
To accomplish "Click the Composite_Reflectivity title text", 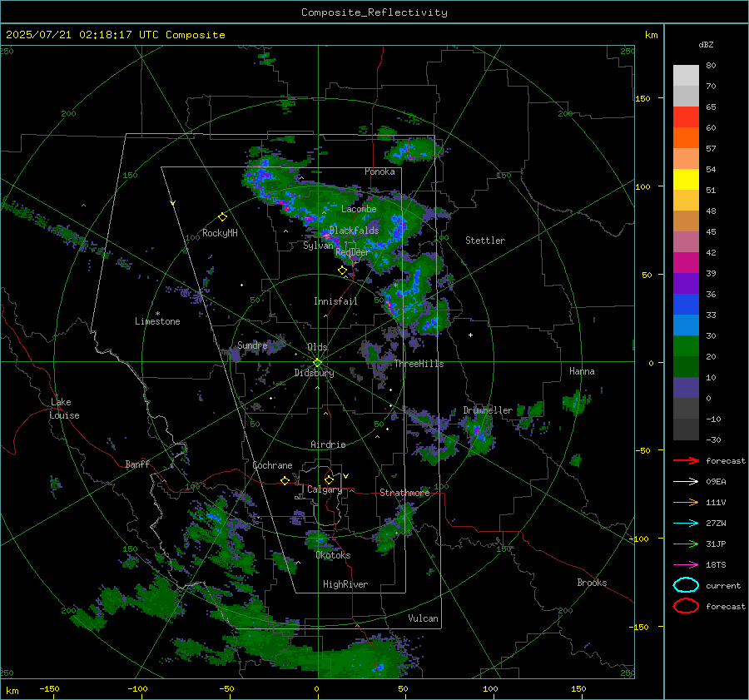I will point(374,12).
